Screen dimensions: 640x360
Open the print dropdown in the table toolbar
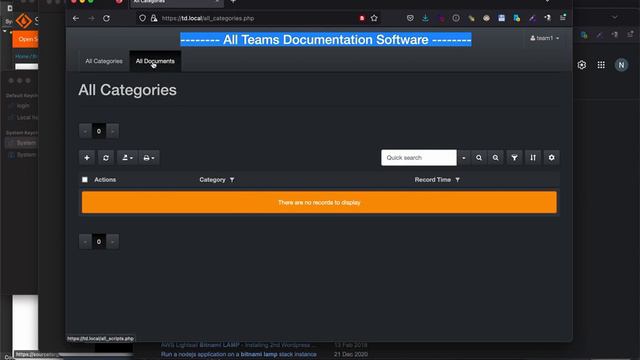149,158
